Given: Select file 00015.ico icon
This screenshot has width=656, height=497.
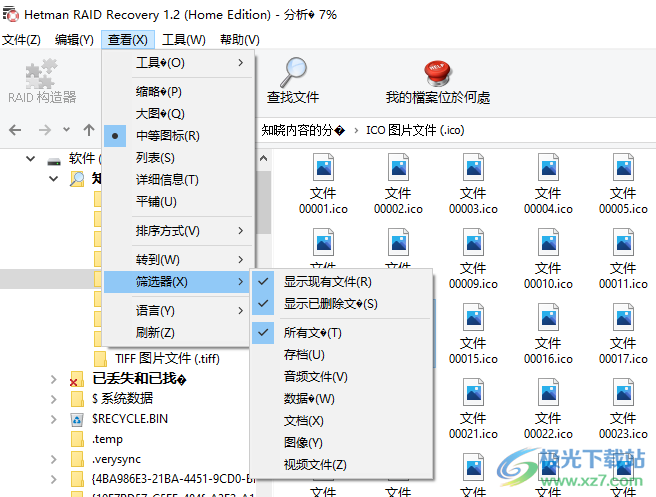Looking at the screenshot, I should pyautogui.click(x=473, y=317).
